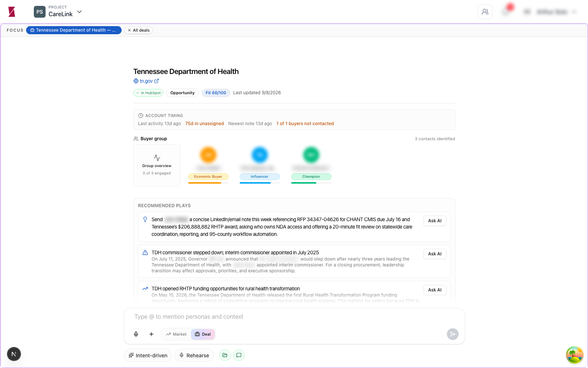This screenshot has height=368, width=588.
Task: Click the 3 contacts identified text
Action: coord(435,139)
